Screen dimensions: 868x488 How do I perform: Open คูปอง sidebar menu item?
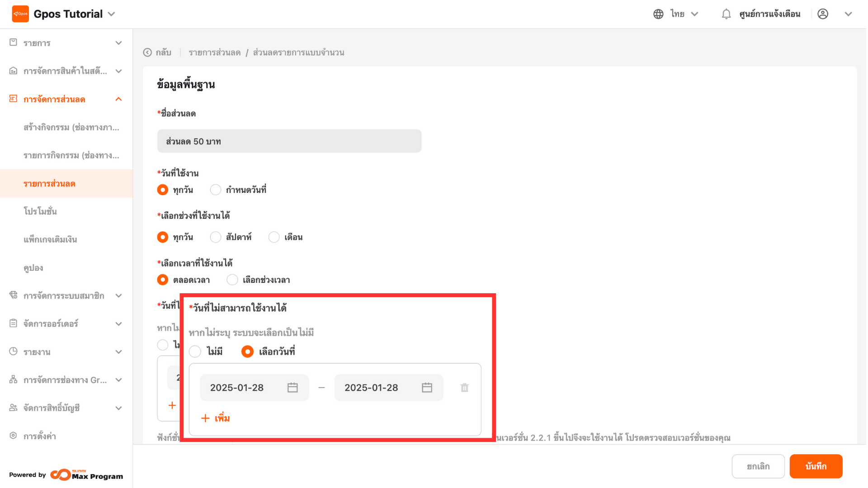(33, 268)
